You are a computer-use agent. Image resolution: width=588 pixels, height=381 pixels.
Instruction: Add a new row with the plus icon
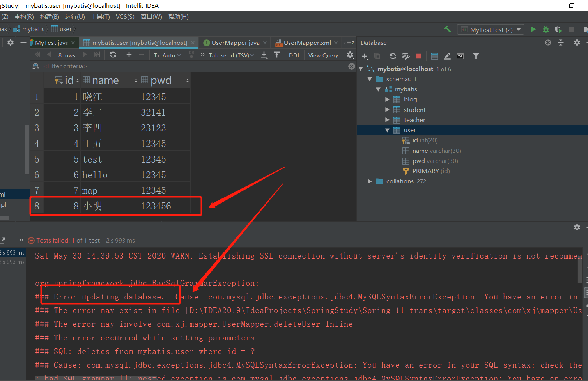(x=129, y=55)
